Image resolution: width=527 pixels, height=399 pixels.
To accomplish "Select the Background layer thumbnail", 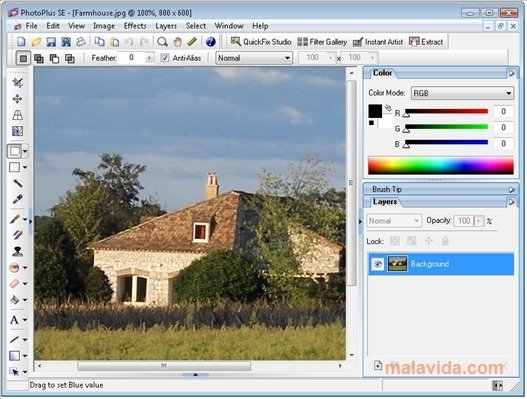I will (397, 264).
